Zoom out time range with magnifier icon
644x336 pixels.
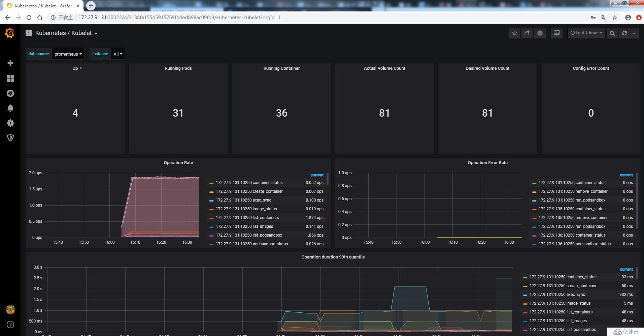(612, 33)
